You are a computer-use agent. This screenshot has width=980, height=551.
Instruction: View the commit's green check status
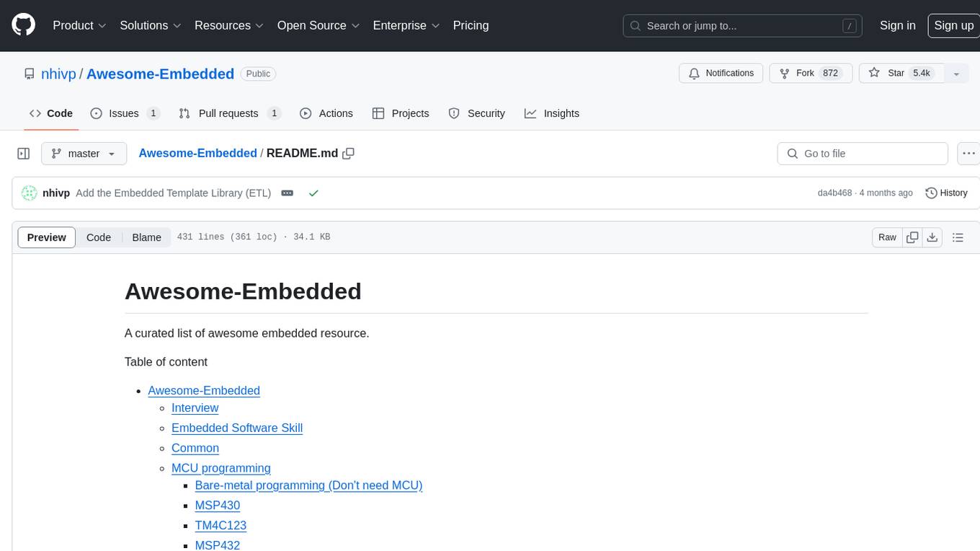(313, 193)
